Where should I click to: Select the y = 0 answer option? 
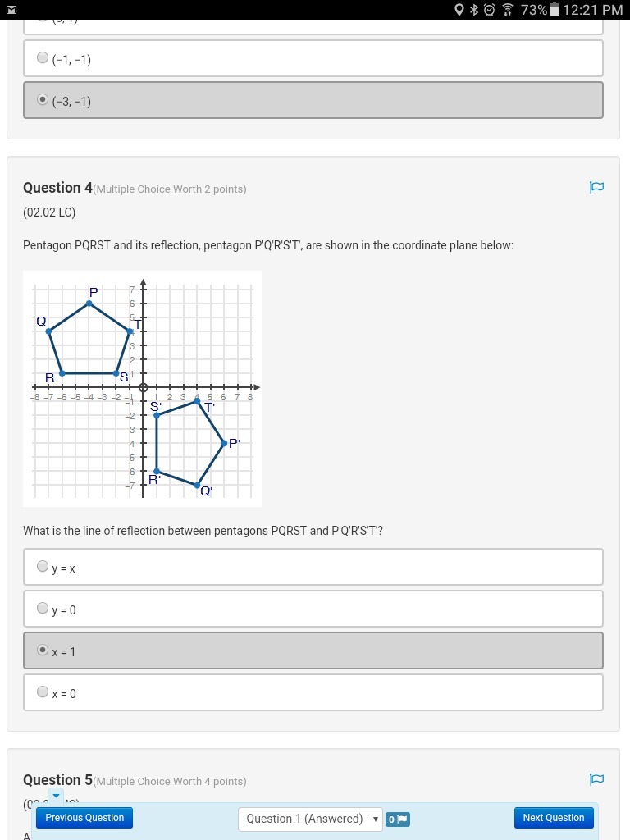(43, 608)
